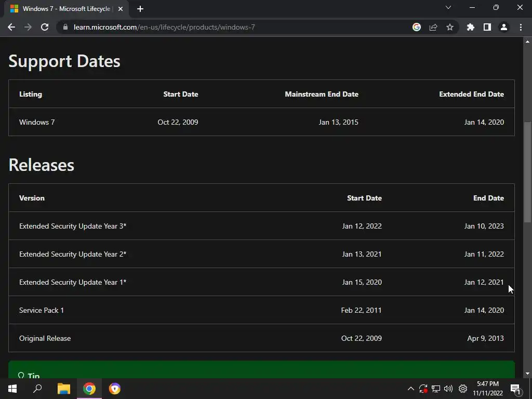Open Chrome three-dot menu

tap(521, 27)
